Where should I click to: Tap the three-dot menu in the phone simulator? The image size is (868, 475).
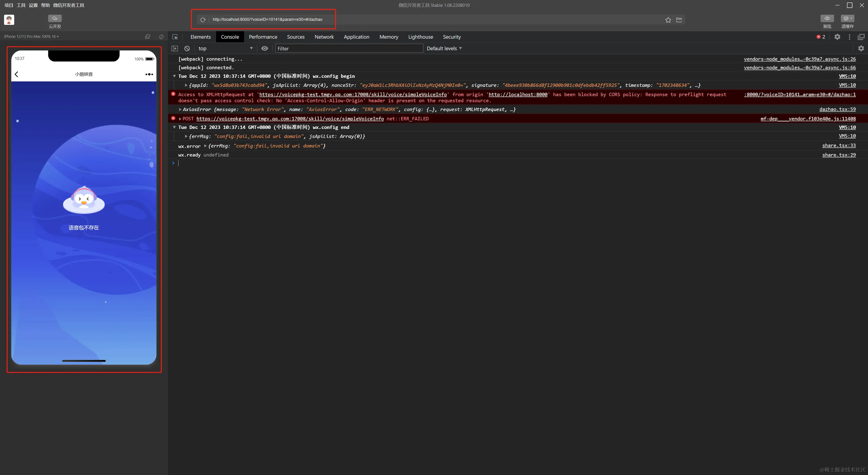pos(149,74)
